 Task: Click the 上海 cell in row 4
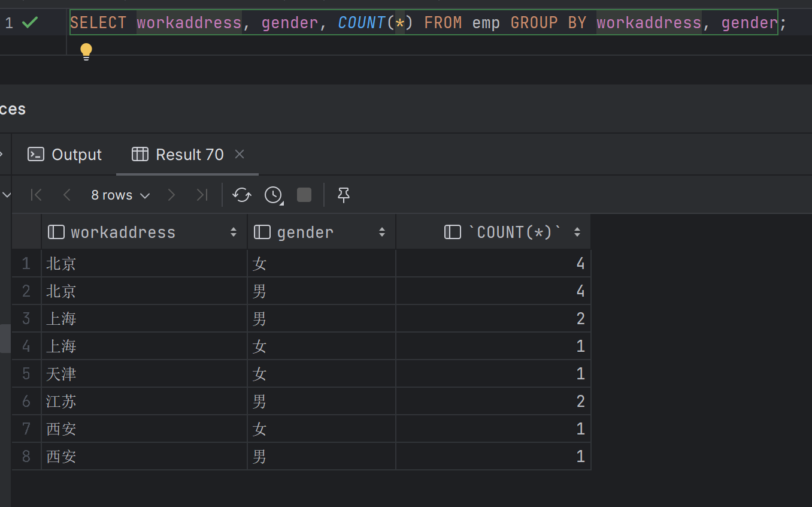pyautogui.click(x=144, y=346)
